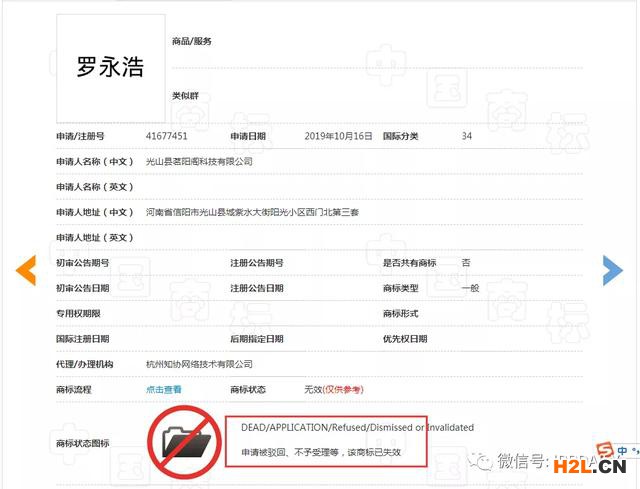
Task: Select applicant name 光山县茗阳阁科技有限公司
Action: 199,162
